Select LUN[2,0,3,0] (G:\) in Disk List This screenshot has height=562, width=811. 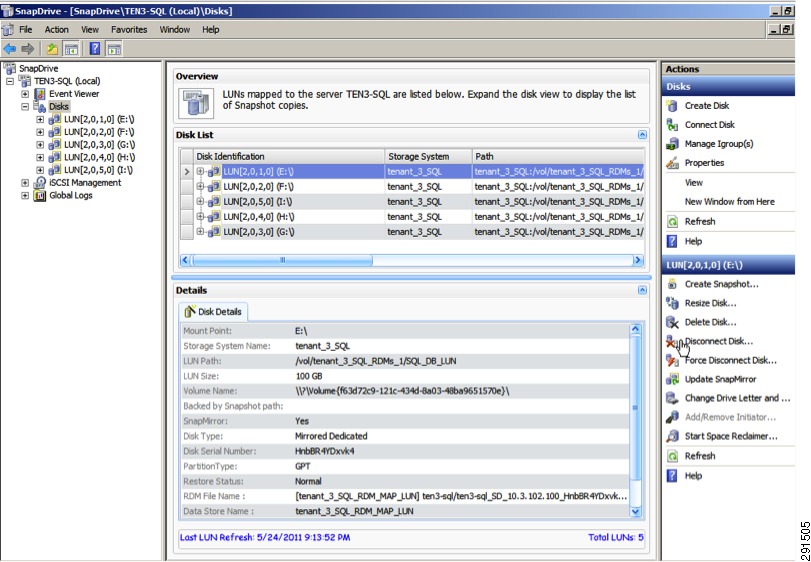[412, 232]
